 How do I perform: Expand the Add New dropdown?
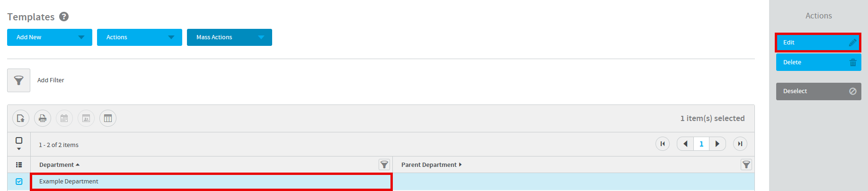(x=50, y=37)
